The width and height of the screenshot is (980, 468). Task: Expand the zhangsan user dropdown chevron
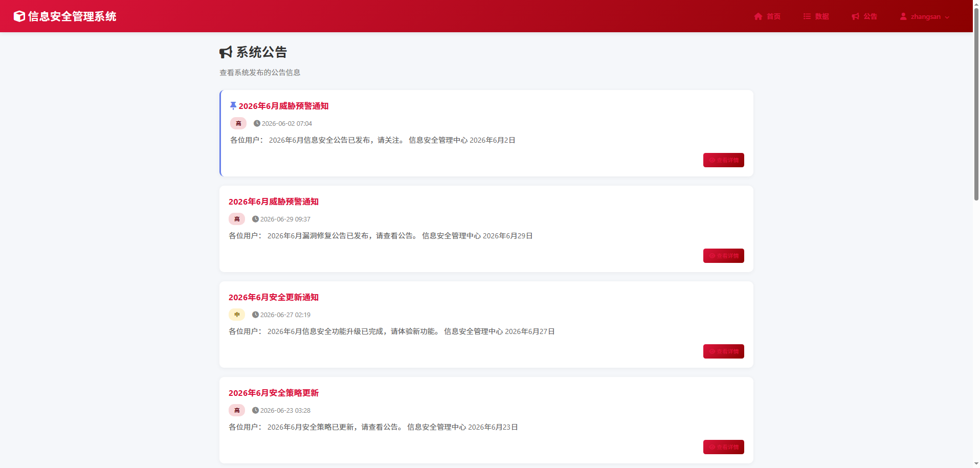947,17
